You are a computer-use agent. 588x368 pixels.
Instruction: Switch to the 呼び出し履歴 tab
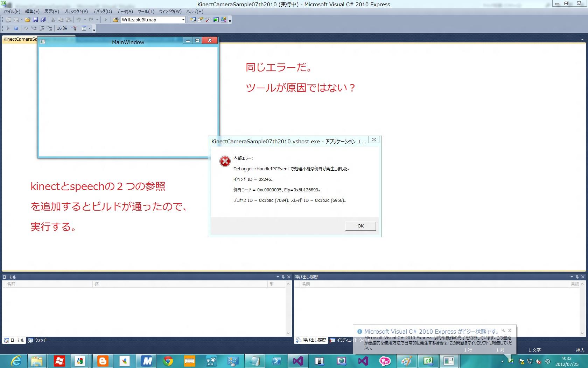coord(311,340)
